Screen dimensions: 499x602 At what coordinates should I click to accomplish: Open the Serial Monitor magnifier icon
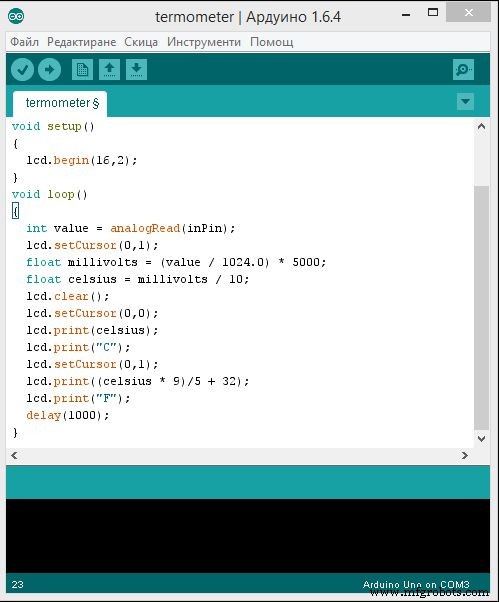[463, 69]
